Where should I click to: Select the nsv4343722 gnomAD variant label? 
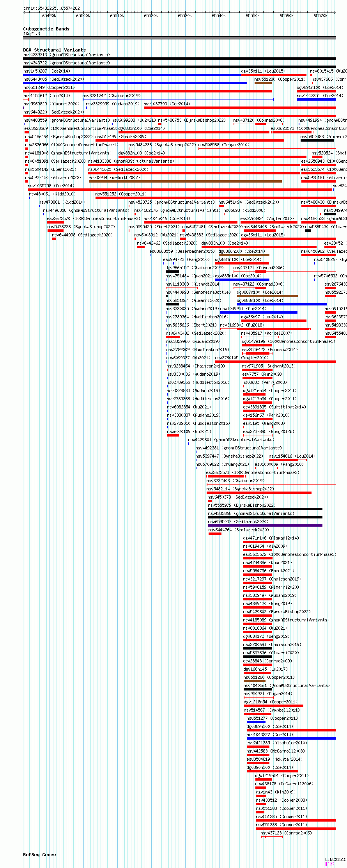[x=67, y=63]
